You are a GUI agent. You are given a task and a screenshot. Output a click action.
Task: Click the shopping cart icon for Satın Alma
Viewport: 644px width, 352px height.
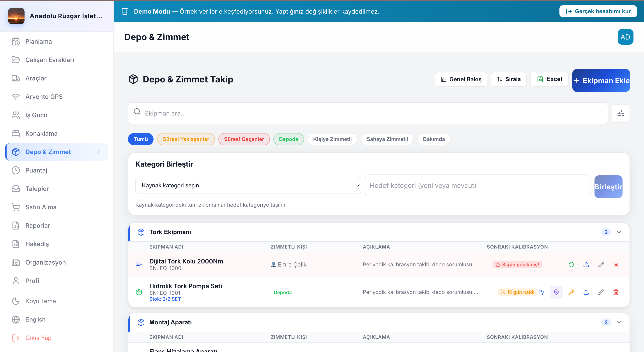(16, 207)
